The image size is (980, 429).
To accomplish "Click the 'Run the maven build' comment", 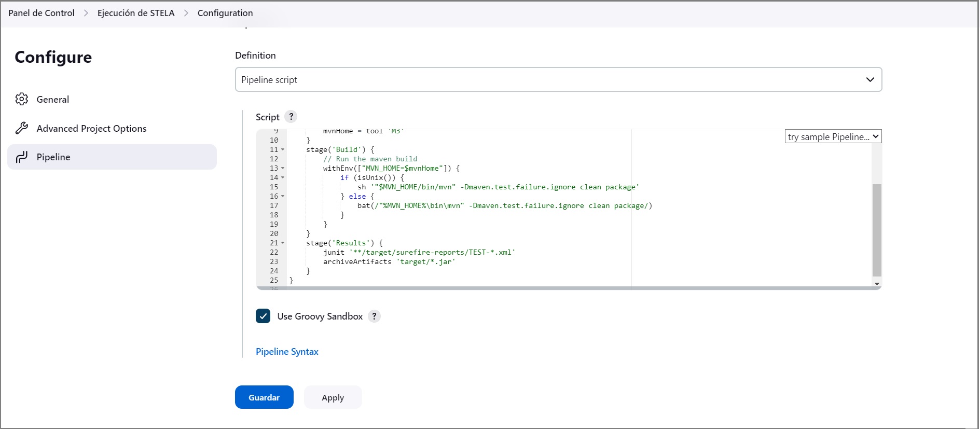I will coord(370,159).
